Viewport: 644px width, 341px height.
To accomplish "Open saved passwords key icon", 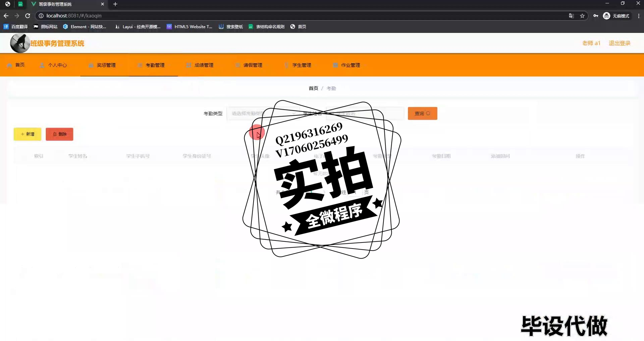I will [x=596, y=16].
